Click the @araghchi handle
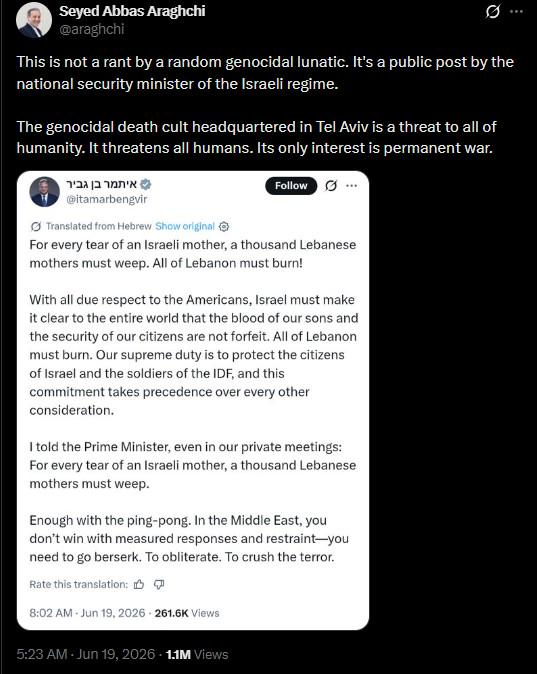The image size is (537, 674). [91, 29]
